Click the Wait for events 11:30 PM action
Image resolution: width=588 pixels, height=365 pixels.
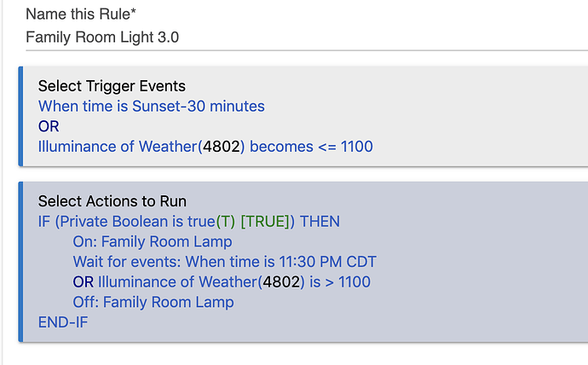tap(225, 262)
